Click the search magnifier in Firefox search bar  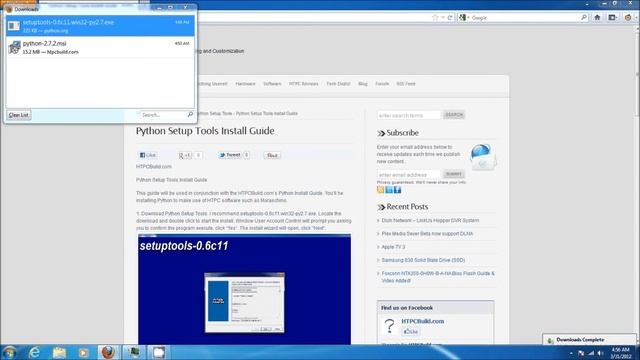coord(584,18)
